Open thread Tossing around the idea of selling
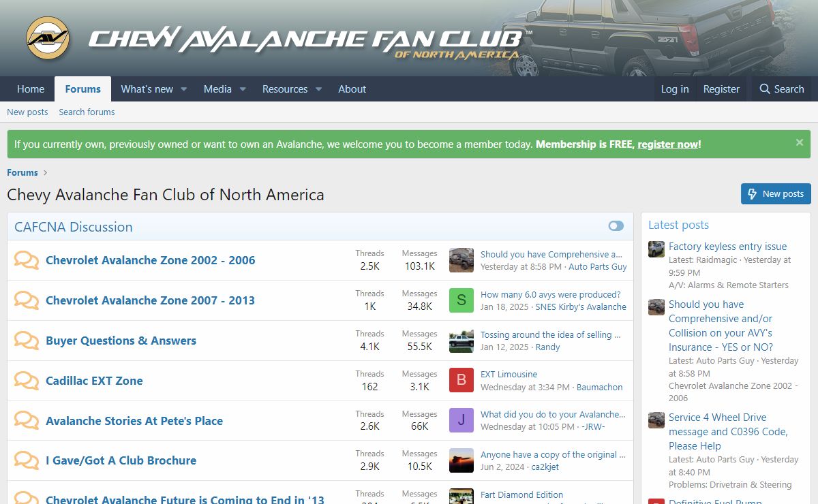The height and width of the screenshot is (504, 818). (551, 334)
